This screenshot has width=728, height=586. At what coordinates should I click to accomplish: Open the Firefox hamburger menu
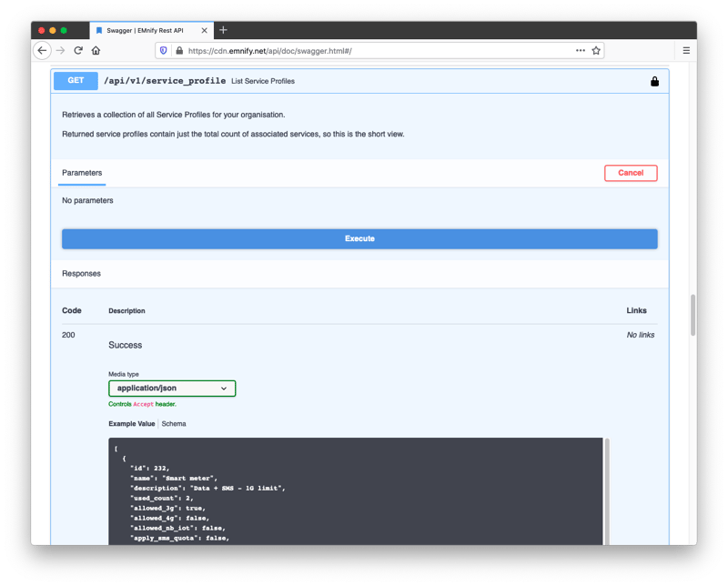click(686, 51)
